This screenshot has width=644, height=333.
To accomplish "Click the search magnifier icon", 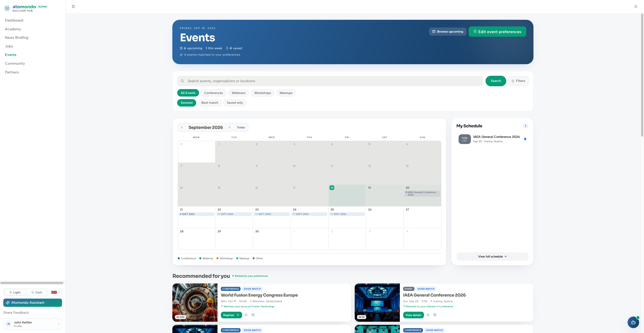I will 182,81.
